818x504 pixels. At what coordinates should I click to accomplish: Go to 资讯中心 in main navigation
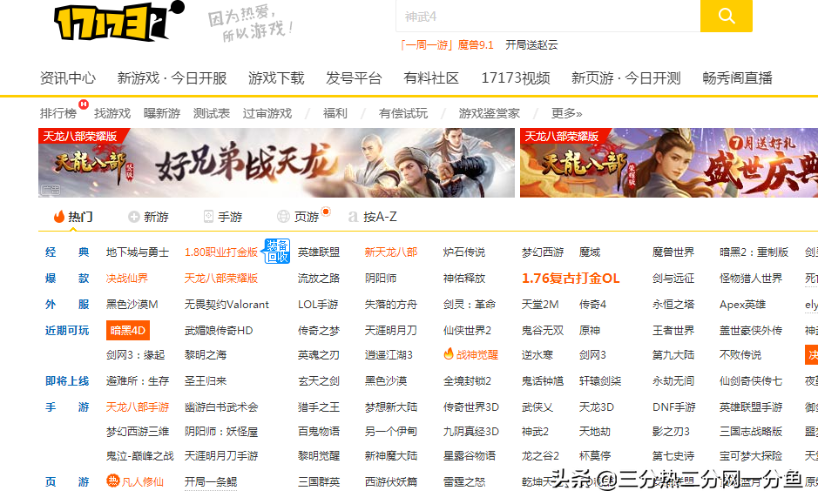[68, 78]
